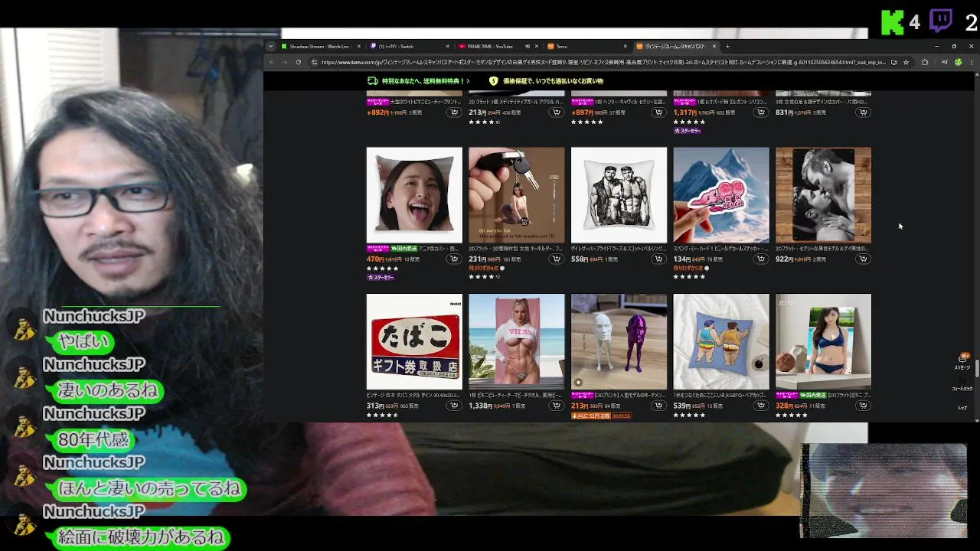The height and width of the screenshot is (551, 980).
Task: Add the top-row 892円 item to cart
Action: (454, 112)
